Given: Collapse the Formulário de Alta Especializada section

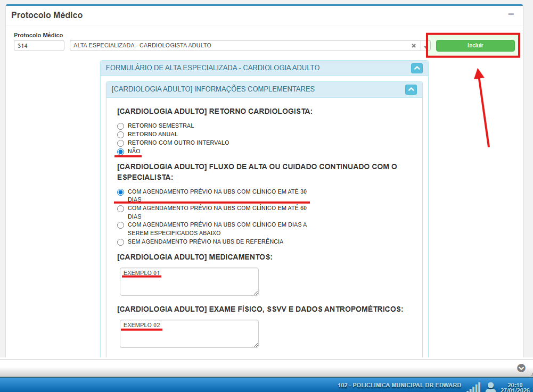Looking at the screenshot, I should tap(417, 68).
